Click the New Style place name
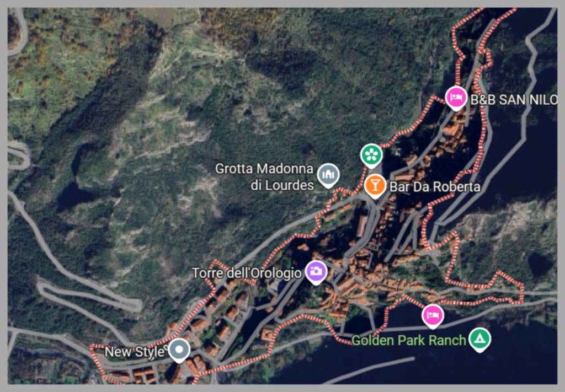The image size is (565, 392). click(x=135, y=352)
